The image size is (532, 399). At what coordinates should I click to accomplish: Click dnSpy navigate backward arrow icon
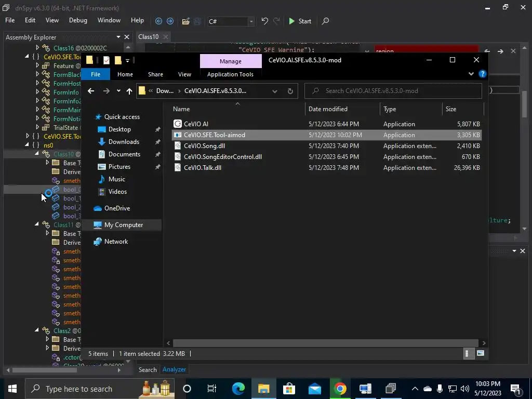pos(158,21)
